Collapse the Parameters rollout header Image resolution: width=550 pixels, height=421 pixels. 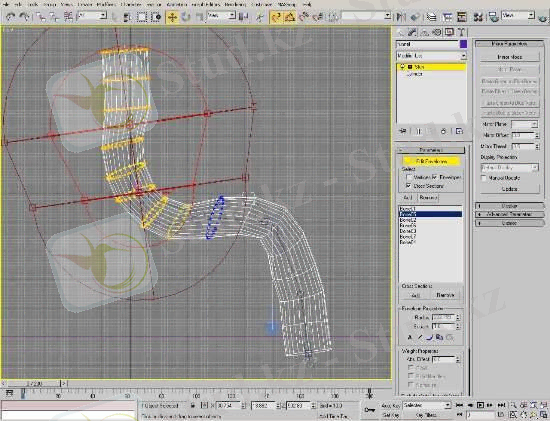click(431, 150)
